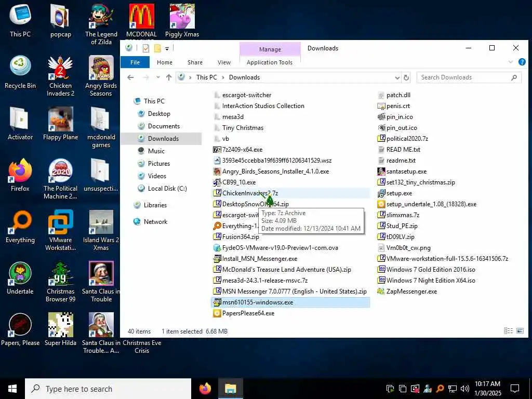The image size is (532, 399).
Task: Open the popcap desktop folder icon
Action: pos(60,20)
